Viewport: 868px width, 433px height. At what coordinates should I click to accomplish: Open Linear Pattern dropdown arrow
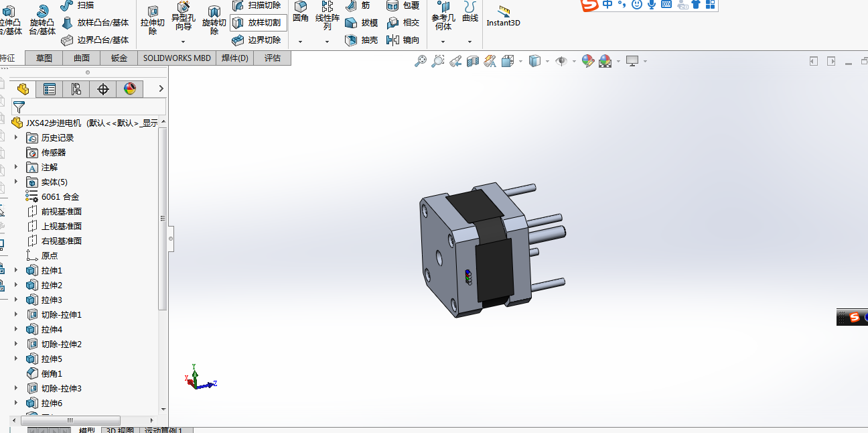327,42
